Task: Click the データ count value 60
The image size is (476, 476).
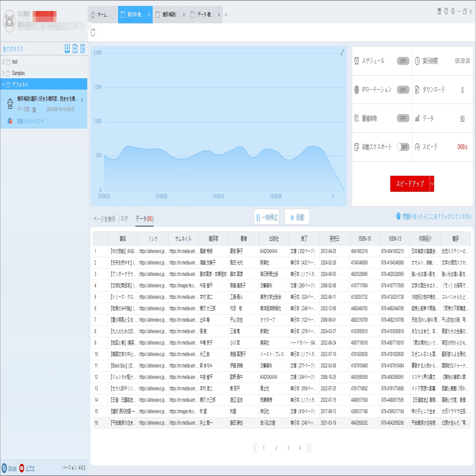Action: (462, 119)
